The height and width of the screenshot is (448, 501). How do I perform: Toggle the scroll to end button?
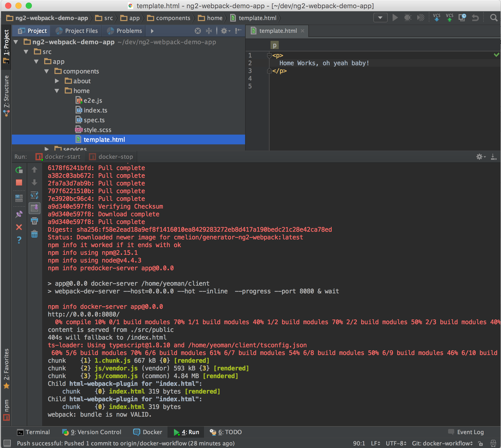pyautogui.click(x=34, y=208)
